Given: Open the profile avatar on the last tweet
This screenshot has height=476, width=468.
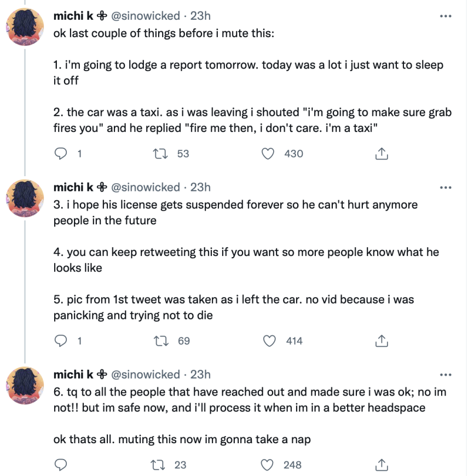Looking at the screenshot, I should tap(25, 386).
